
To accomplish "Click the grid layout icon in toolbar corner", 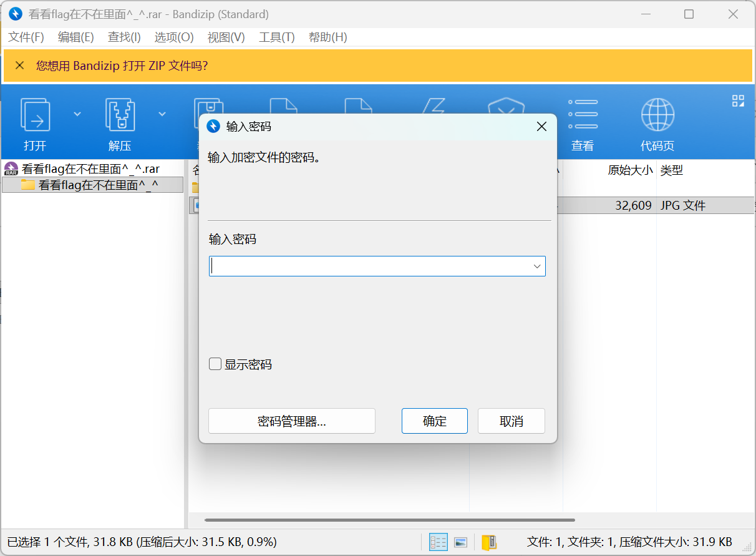I will pyautogui.click(x=738, y=101).
